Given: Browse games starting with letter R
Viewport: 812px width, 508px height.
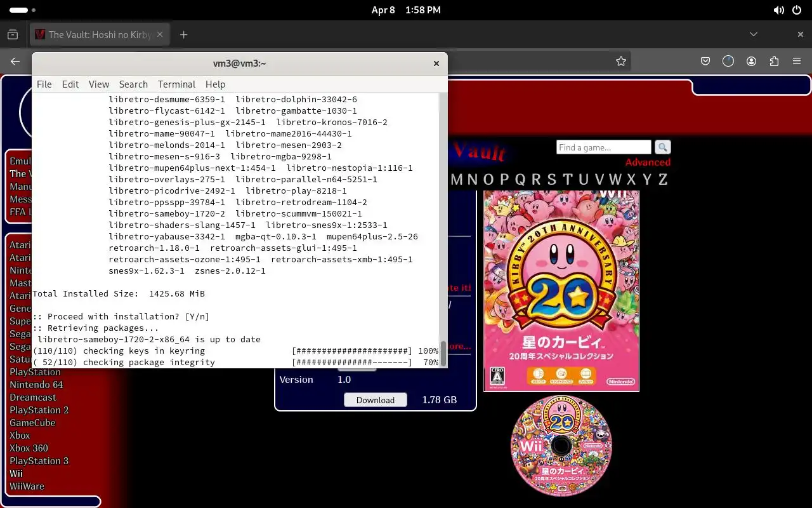Looking at the screenshot, I should pos(537,179).
